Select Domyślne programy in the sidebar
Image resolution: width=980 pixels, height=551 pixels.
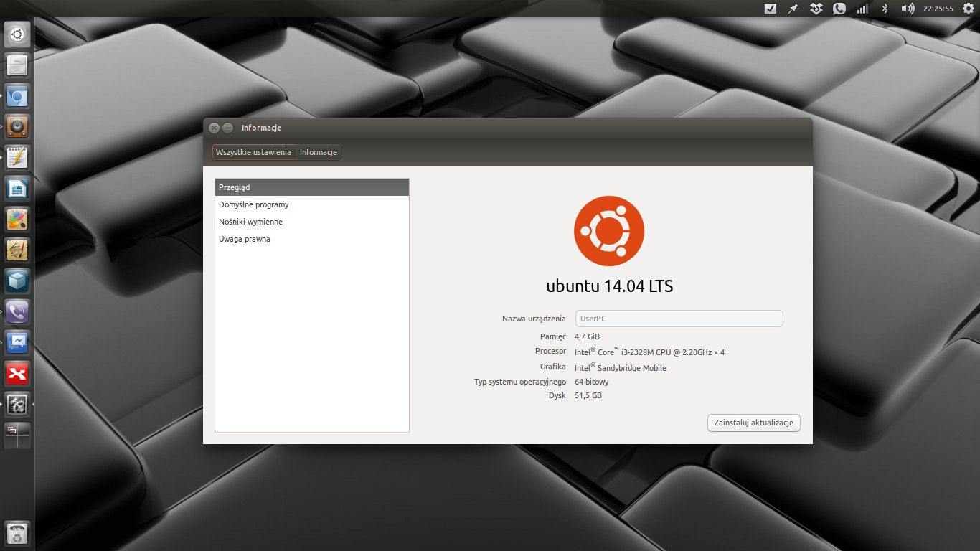click(x=312, y=204)
